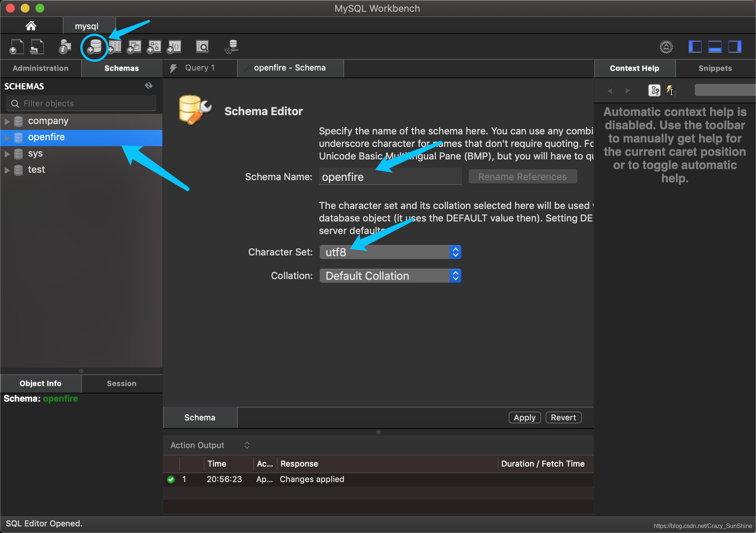The width and height of the screenshot is (756, 533).
Task: Select the sys schema row
Action: click(81, 154)
